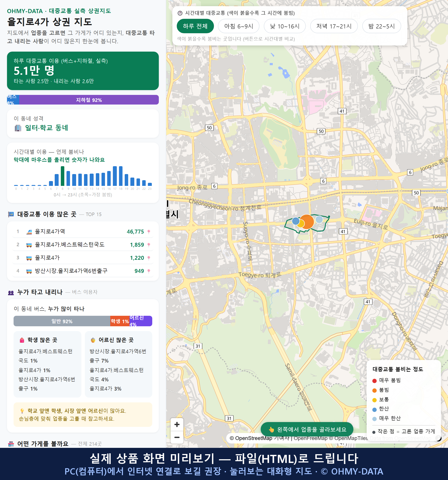Viewport: 448px width, 480px height.
Task: Click the bus icon in the 을지로4가 row
Action: 29,258
